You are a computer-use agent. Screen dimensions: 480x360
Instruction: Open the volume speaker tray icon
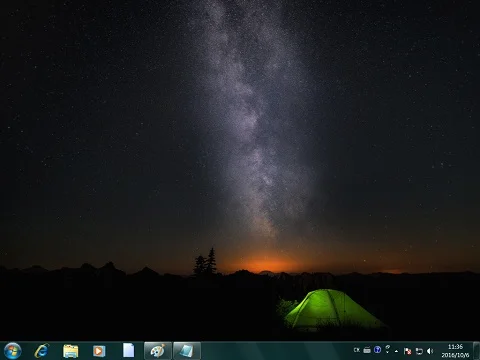click(x=430, y=351)
